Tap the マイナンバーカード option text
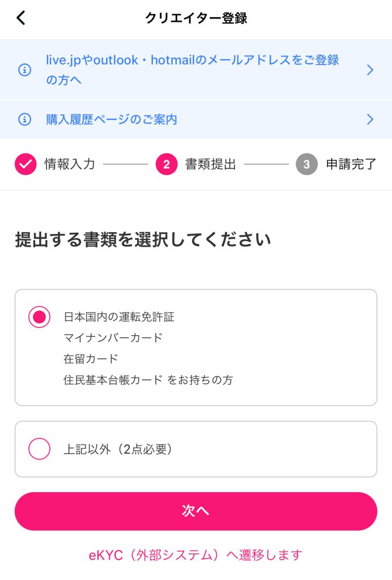Viewport: 392px width, 580px height. (x=113, y=338)
